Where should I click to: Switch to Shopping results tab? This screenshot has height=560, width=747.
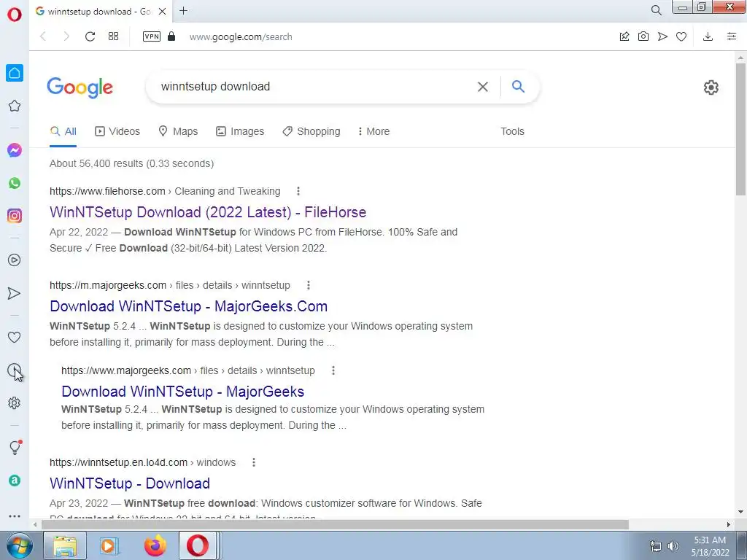click(311, 131)
